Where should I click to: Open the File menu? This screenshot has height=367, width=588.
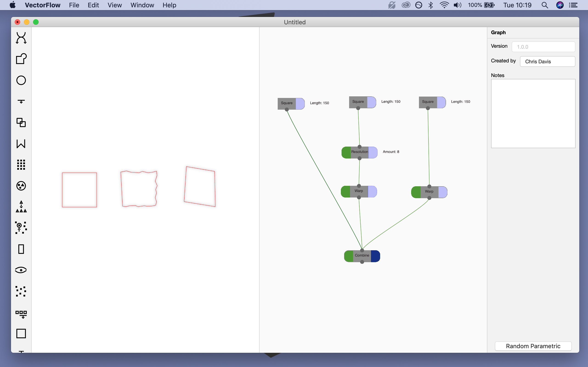74,5
